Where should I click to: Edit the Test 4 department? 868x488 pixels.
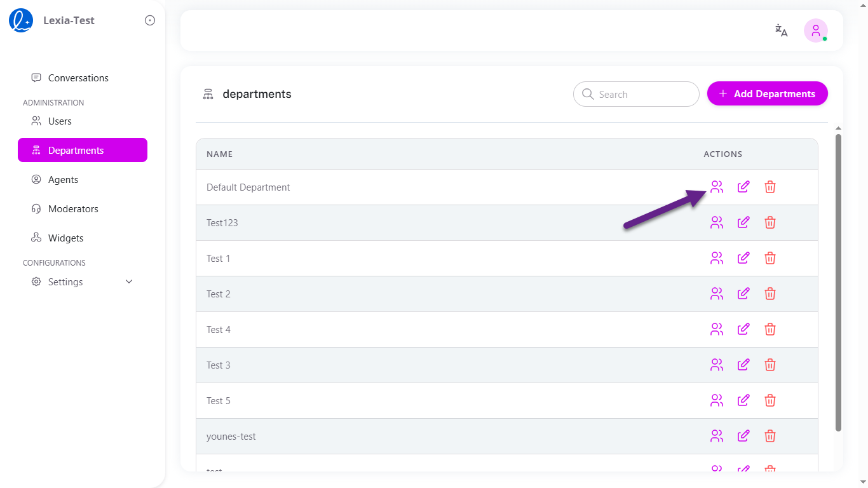(x=743, y=329)
